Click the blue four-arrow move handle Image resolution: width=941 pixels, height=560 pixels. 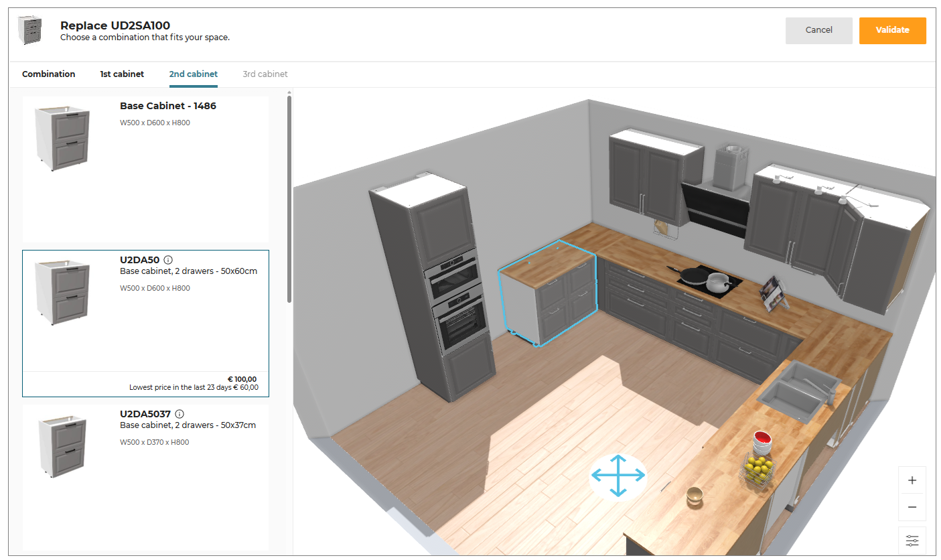(x=618, y=476)
